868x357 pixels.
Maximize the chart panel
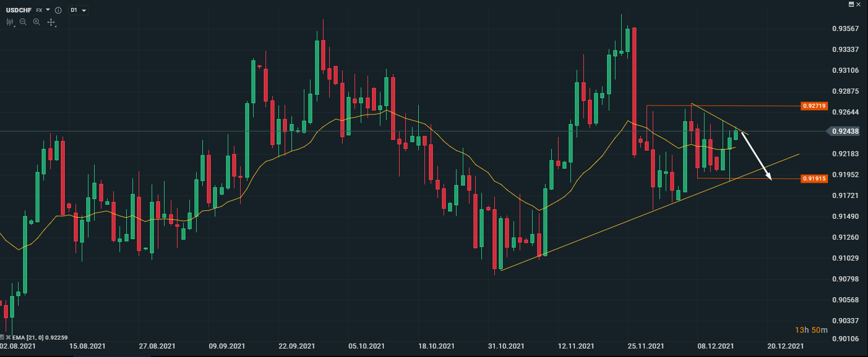851,4
